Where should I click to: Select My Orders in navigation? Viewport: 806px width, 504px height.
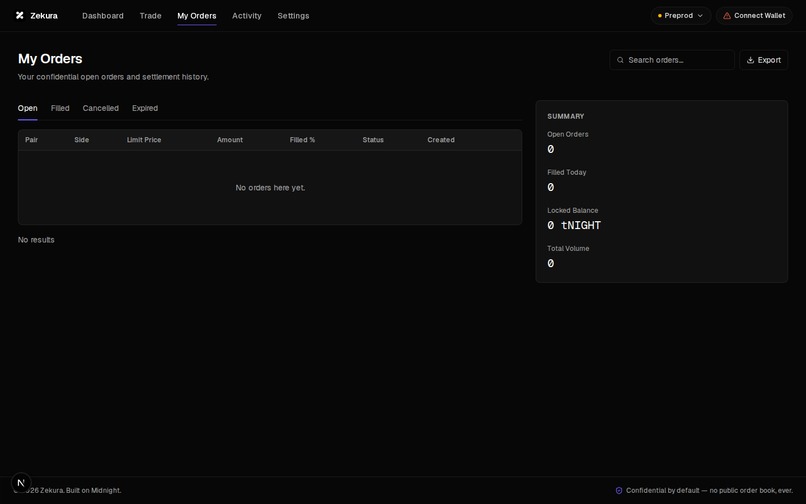click(197, 16)
